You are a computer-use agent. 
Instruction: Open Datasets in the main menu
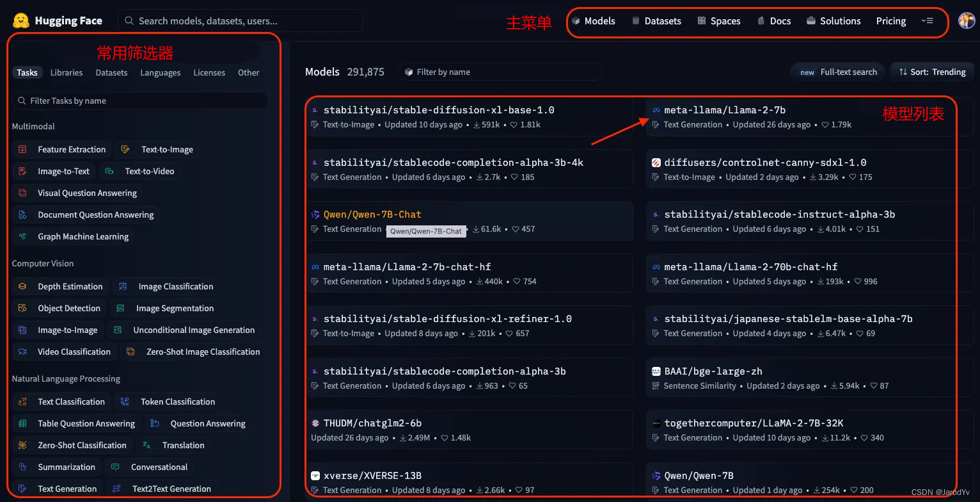click(656, 21)
